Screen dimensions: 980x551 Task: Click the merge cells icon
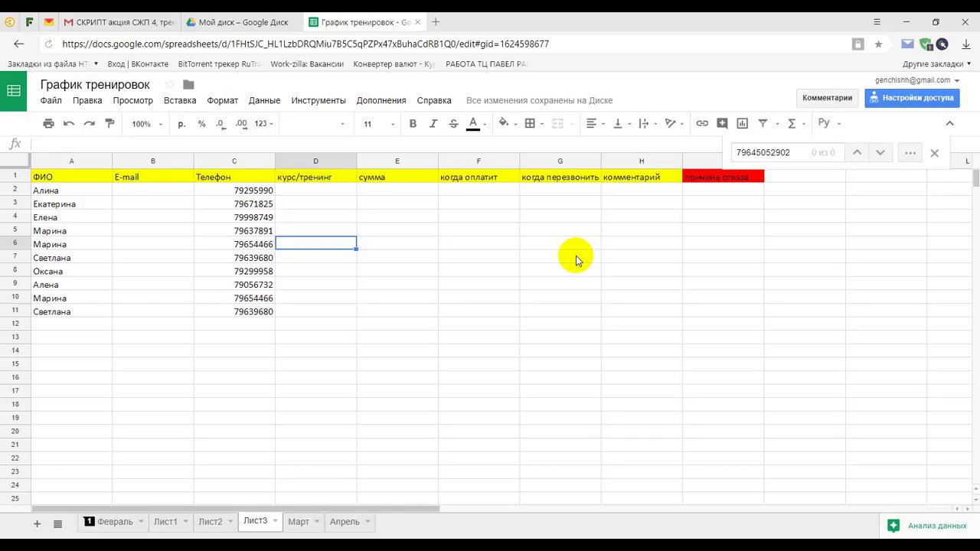coord(558,123)
